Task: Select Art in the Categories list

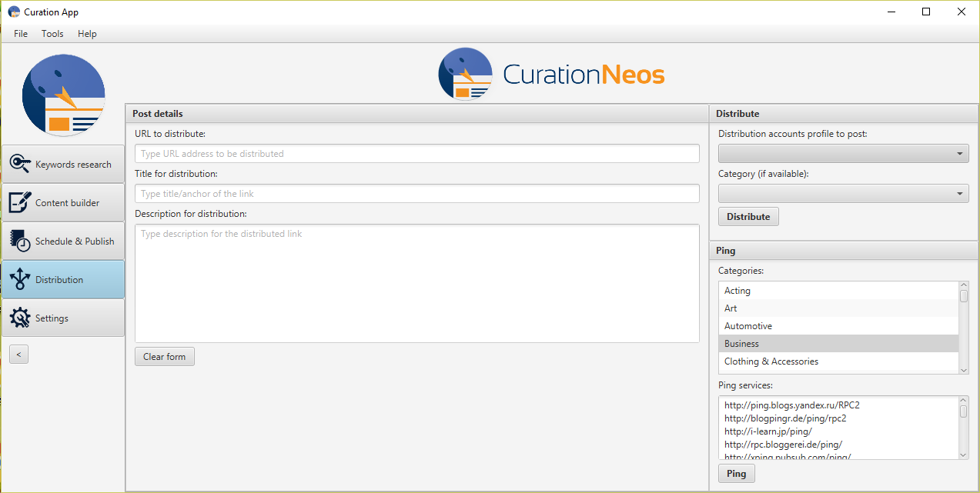Action: coord(838,308)
